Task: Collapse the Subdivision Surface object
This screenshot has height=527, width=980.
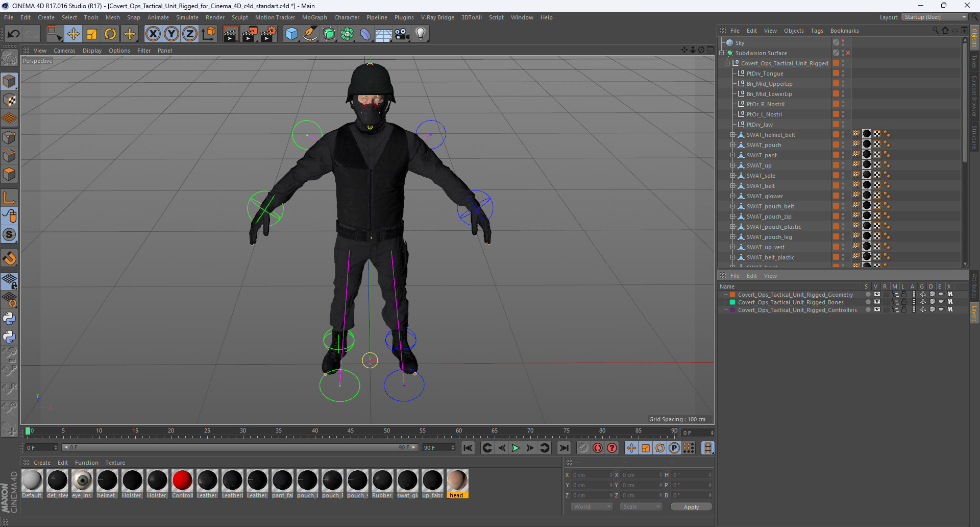Action: pyautogui.click(x=722, y=53)
